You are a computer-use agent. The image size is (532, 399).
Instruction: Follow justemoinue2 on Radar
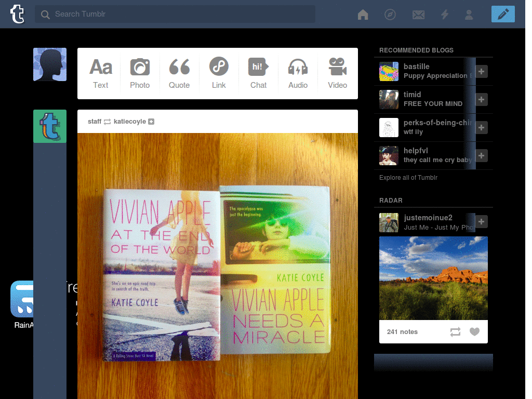pyautogui.click(x=481, y=221)
